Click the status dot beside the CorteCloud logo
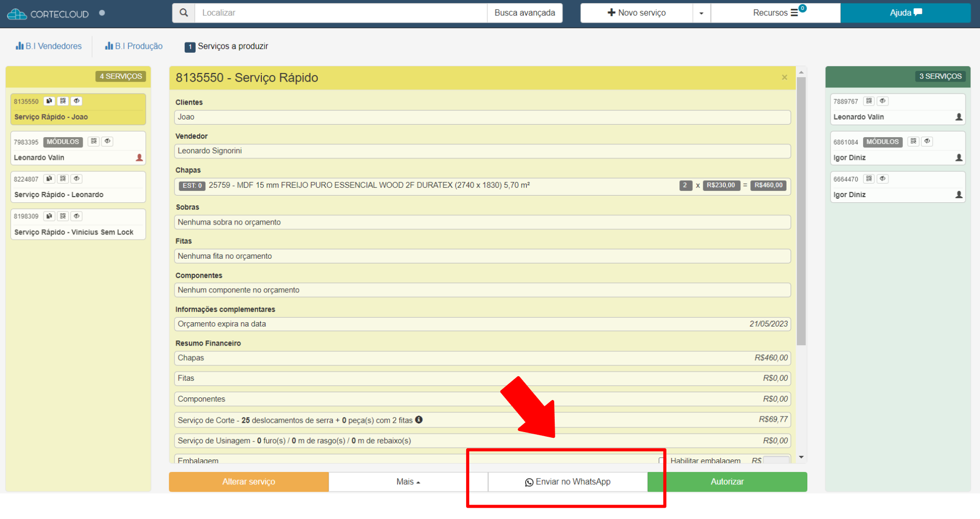Viewport: 980px width, 519px height. 102,13
